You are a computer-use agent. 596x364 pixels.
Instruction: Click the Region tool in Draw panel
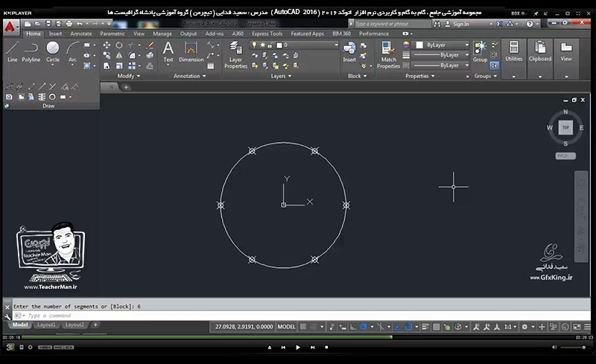(9, 97)
